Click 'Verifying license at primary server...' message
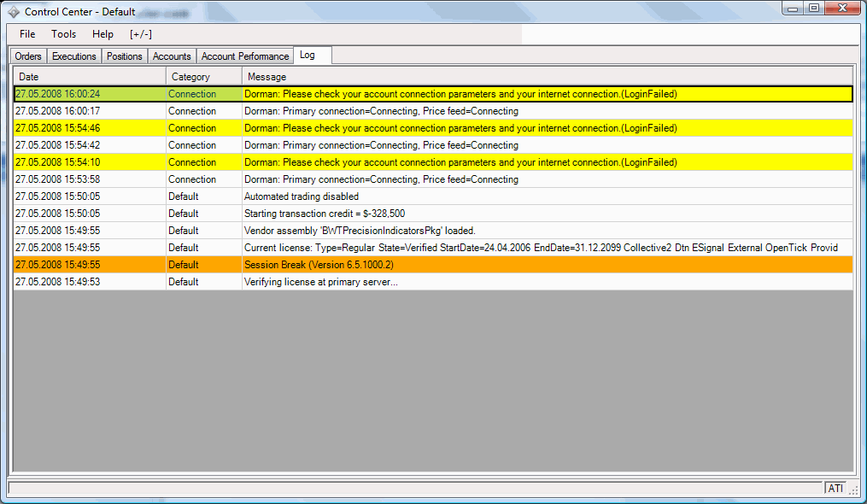Image resolution: width=867 pixels, height=504 pixels. (x=320, y=282)
